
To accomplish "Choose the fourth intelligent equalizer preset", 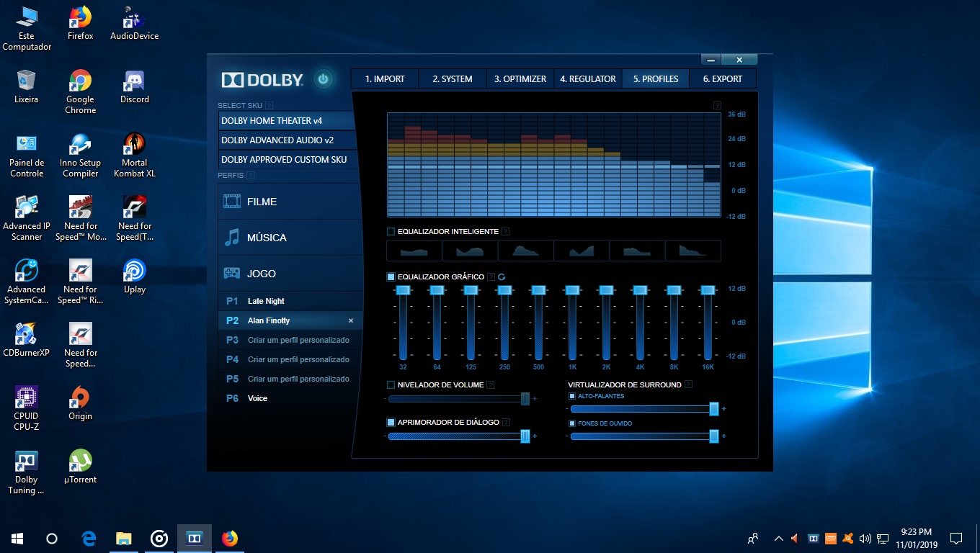I will [x=582, y=251].
